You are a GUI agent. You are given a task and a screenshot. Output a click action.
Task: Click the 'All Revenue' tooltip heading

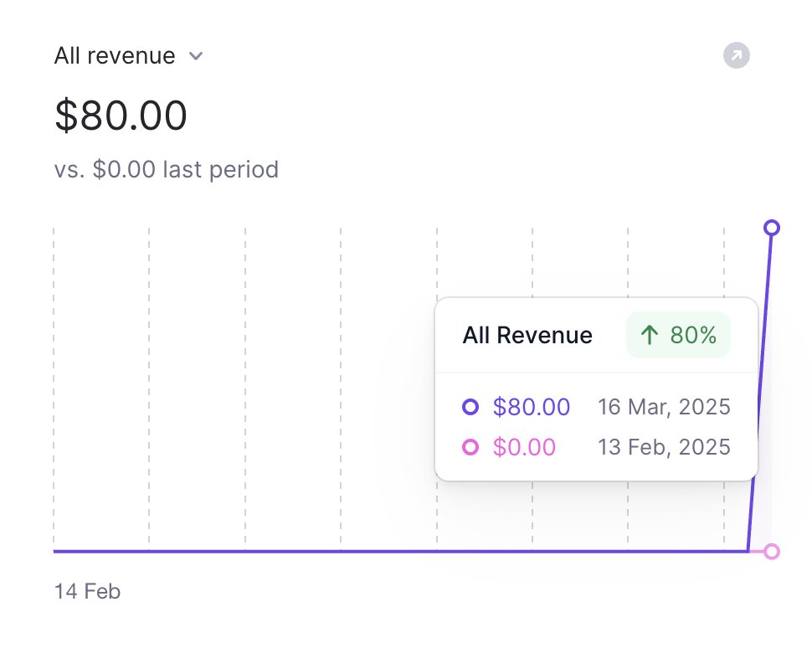point(527,335)
